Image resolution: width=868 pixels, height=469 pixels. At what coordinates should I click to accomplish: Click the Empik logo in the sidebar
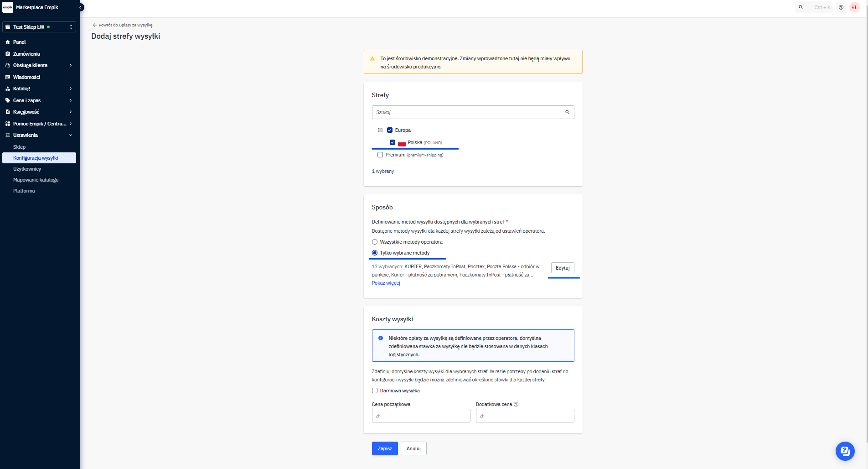pyautogui.click(x=8, y=7)
